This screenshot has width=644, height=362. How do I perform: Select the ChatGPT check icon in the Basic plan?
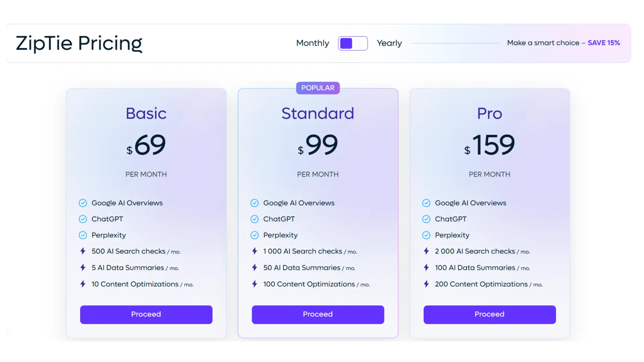click(83, 219)
